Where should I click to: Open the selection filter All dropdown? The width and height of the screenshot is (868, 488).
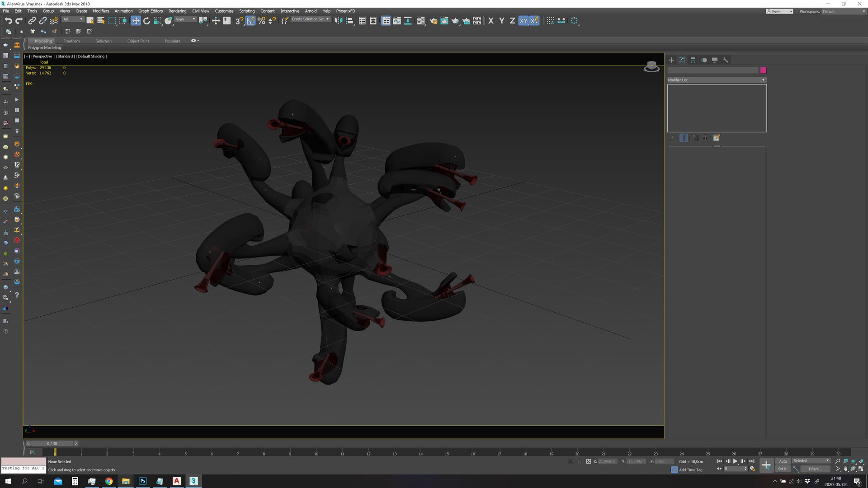73,19
